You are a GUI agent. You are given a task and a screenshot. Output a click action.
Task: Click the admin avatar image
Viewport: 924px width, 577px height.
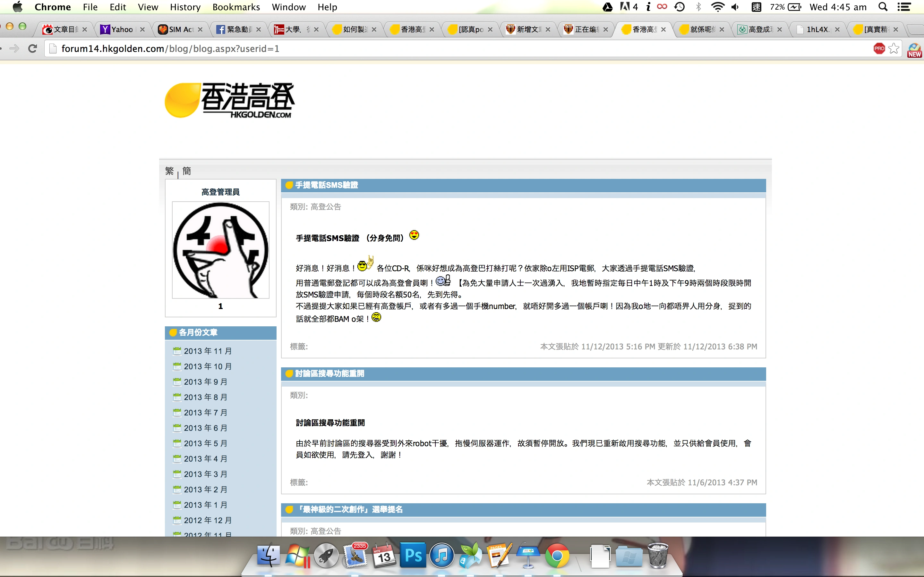click(220, 250)
